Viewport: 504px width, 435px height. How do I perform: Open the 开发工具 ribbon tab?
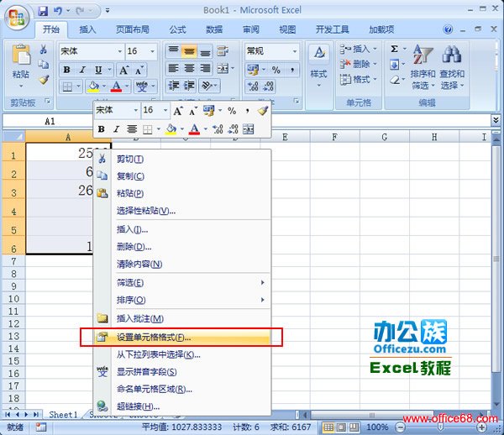pyautogui.click(x=332, y=29)
